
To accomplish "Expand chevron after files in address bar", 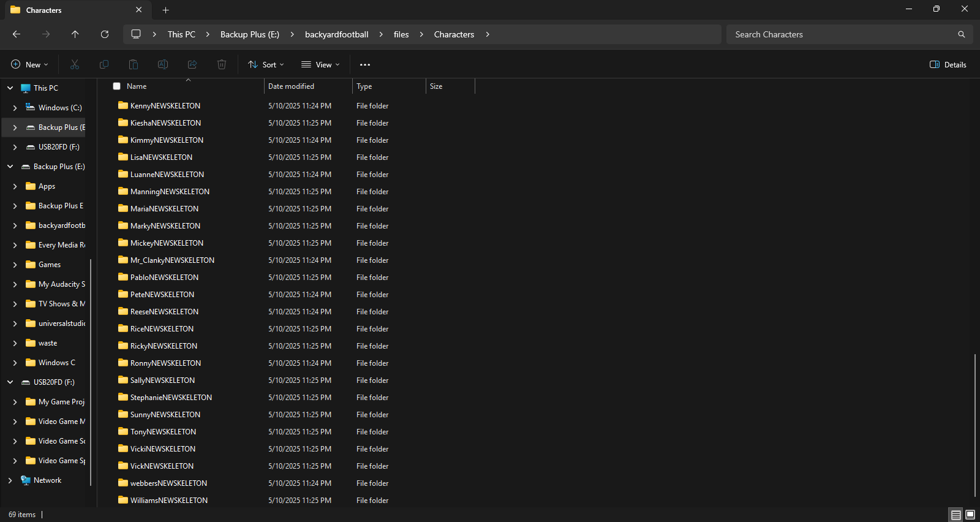I will [x=421, y=34].
